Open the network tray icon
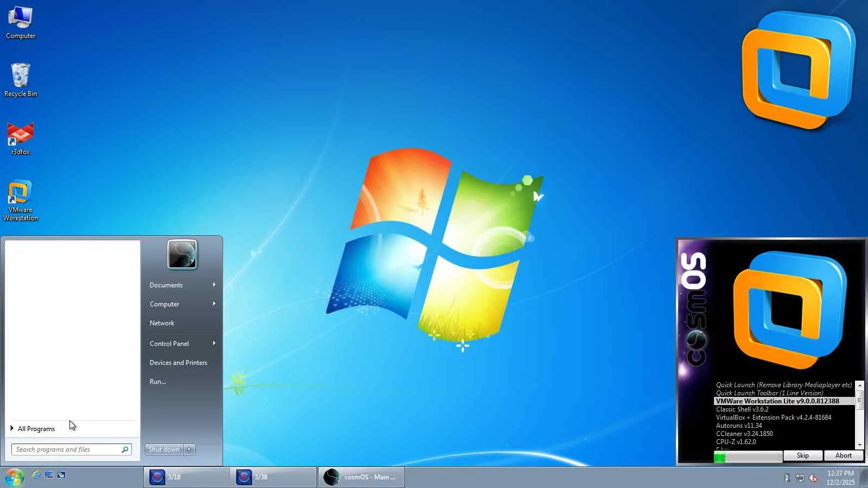The image size is (868, 488). [800, 478]
